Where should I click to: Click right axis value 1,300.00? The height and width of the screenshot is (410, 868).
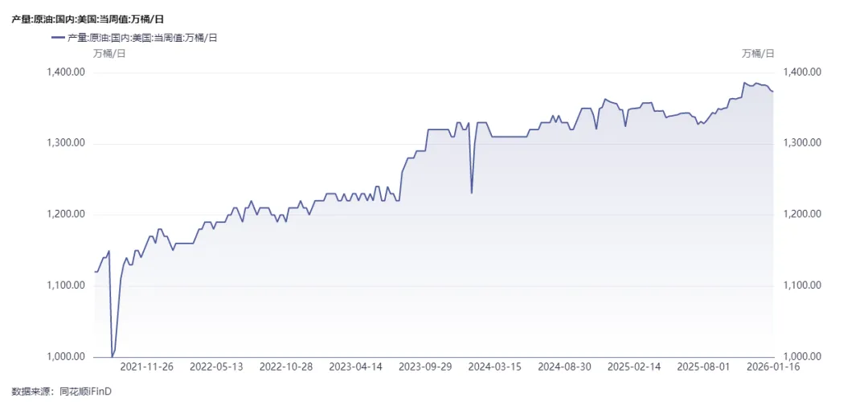tap(802, 143)
